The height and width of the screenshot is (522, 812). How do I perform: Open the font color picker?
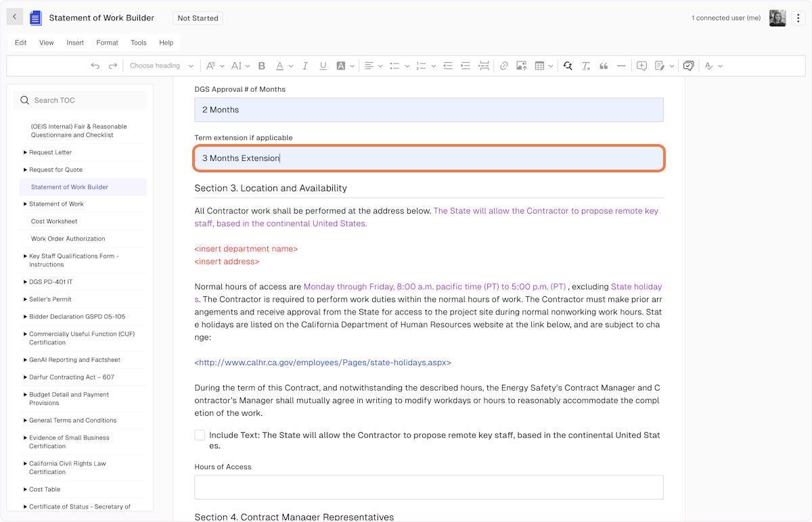click(x=284, y=66)
